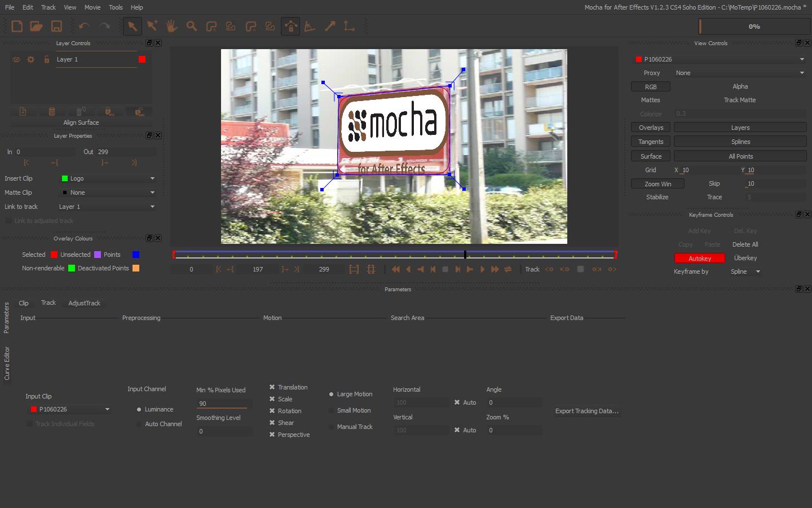Open the P1060226 clip dropdown in View Controls

click(x=720, y=59)
